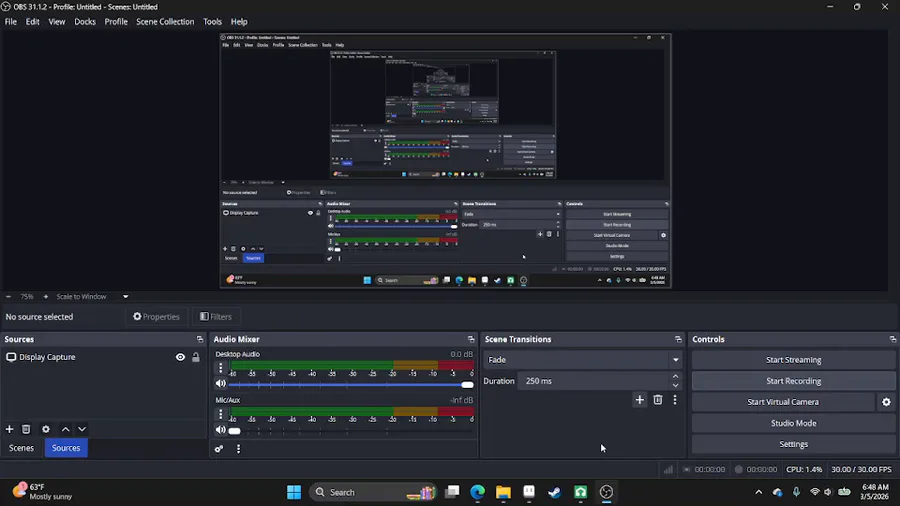900x506 pixels.
Task: Open source properties gear in Sources dock
Action: coord(46,429)
